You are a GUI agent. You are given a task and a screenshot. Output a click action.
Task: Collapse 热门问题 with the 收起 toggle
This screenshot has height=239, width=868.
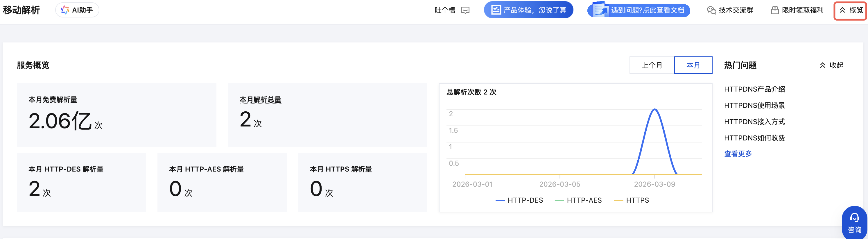831,65
